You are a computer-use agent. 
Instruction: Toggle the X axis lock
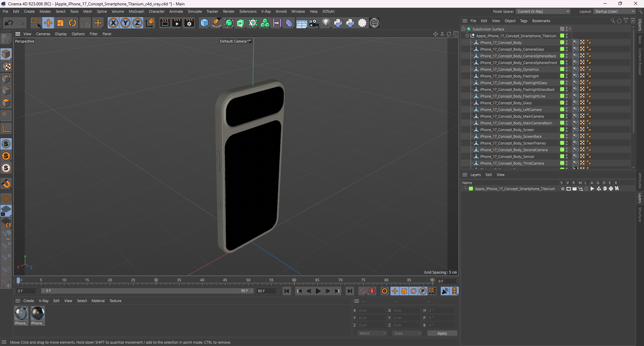click(113, 23)
